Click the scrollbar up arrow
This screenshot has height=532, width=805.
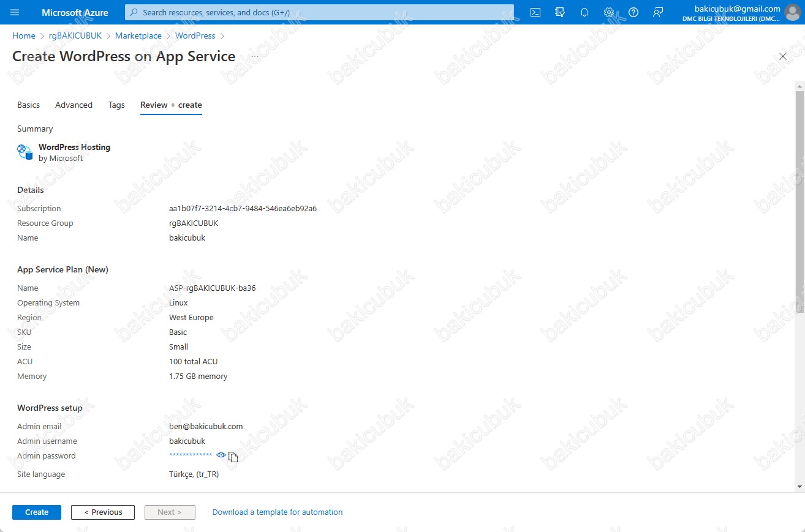[x=799, y=86]
